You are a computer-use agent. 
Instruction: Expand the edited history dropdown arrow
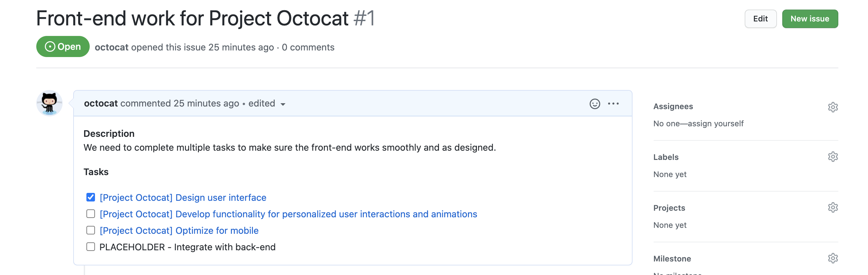pos(283,104)
